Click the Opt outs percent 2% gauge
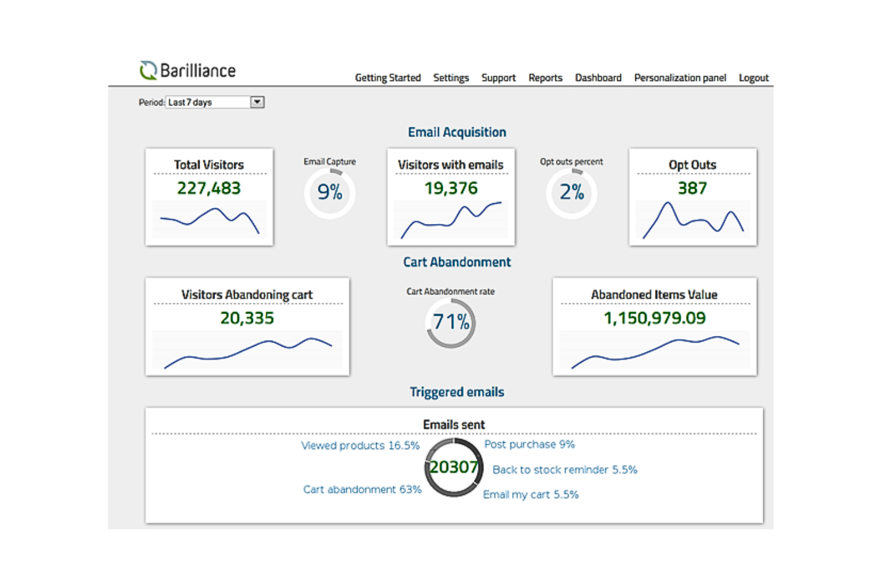882x588 pixels. click(x=571, y=192)
